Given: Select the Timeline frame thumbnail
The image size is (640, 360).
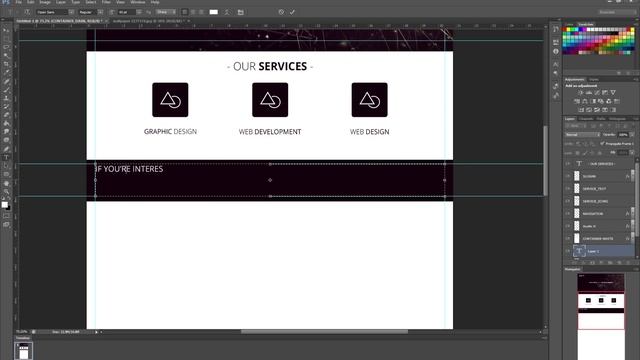Looking at the screenshot, I should point(23,351).
